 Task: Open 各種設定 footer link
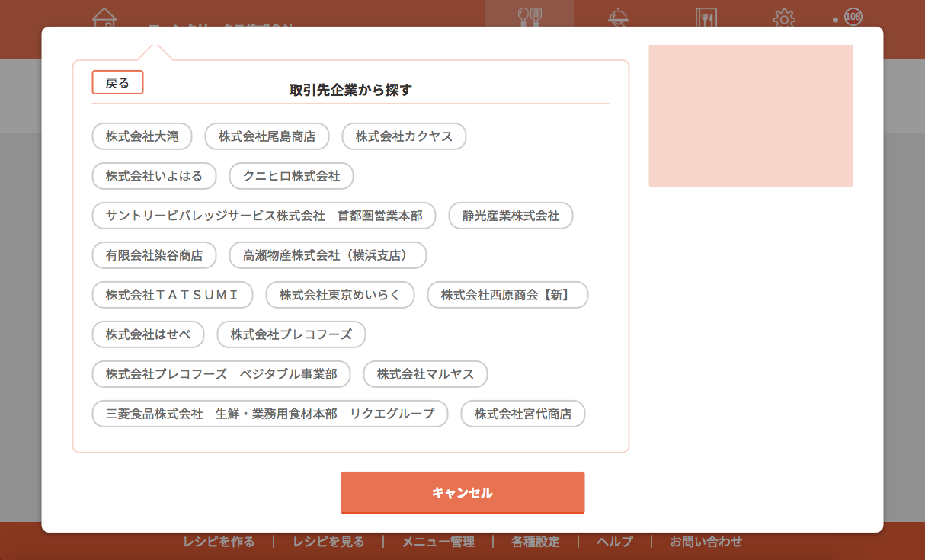coord(536,542)
